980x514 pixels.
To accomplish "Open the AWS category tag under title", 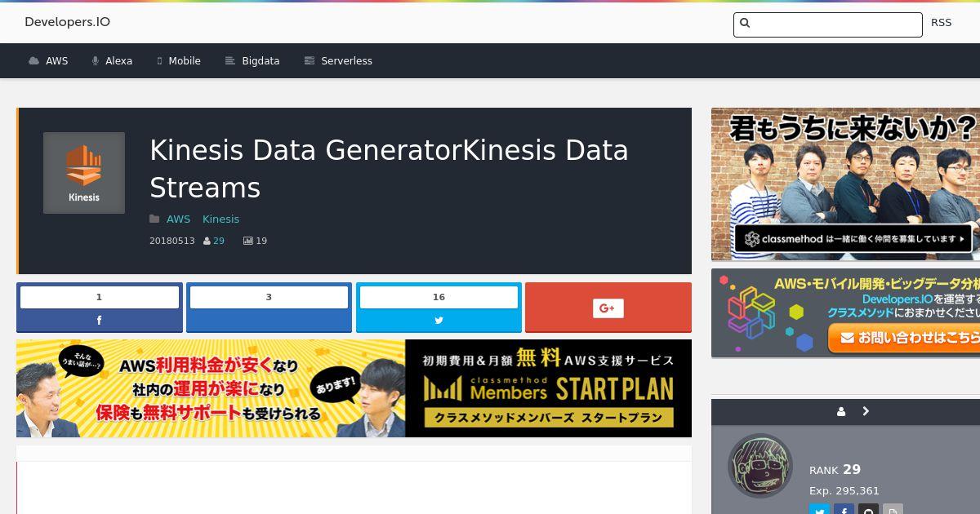I will coord(178,219).
